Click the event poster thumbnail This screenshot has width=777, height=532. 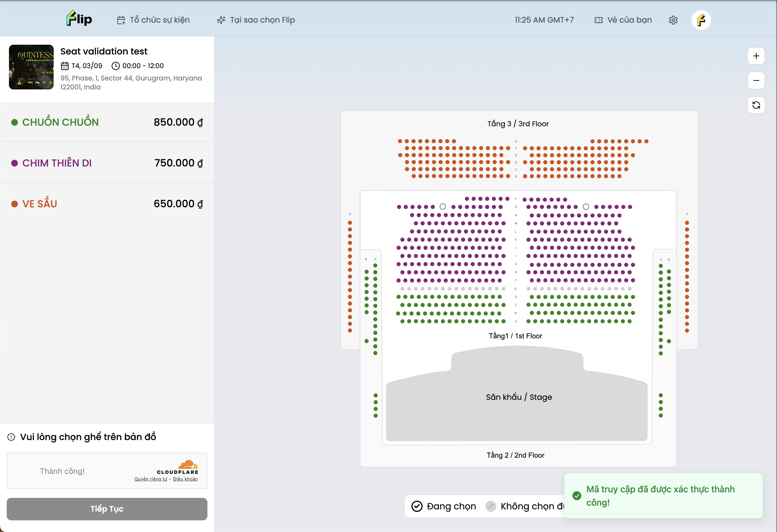pos(31,67)
